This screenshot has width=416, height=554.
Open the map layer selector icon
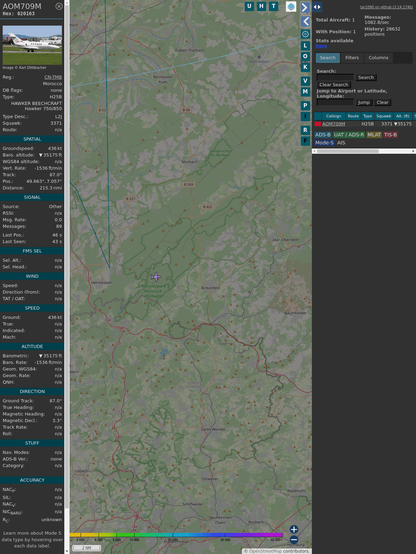[291, 6]
